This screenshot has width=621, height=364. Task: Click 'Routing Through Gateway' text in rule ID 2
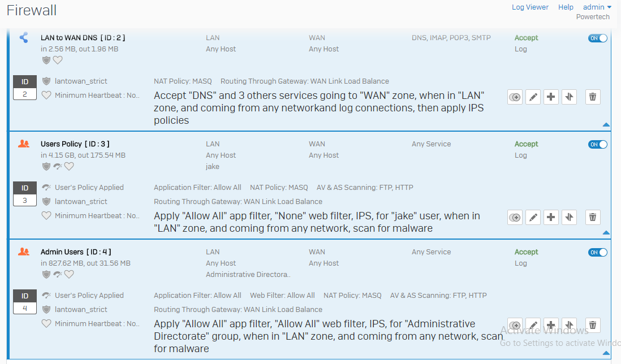pos(305,81)
